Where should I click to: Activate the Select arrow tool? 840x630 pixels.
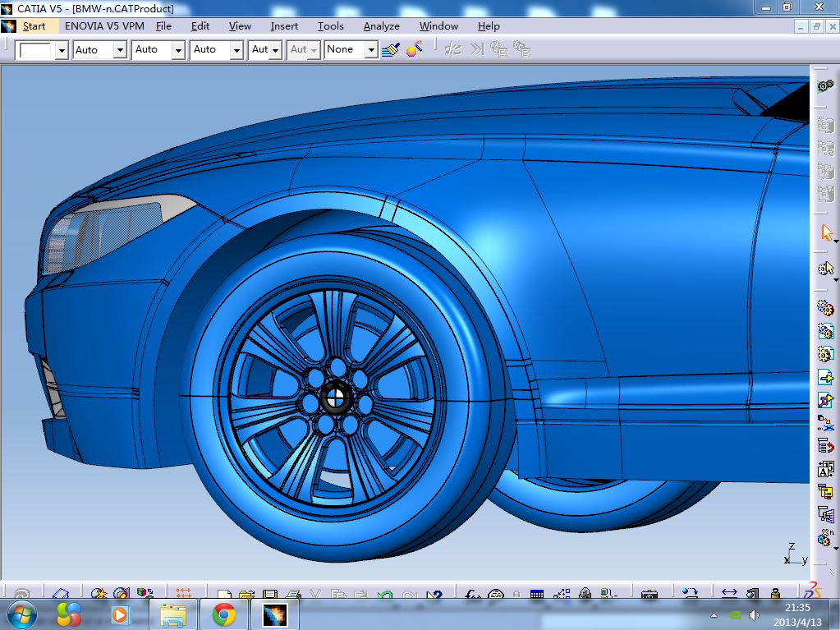tap(827, 233)
